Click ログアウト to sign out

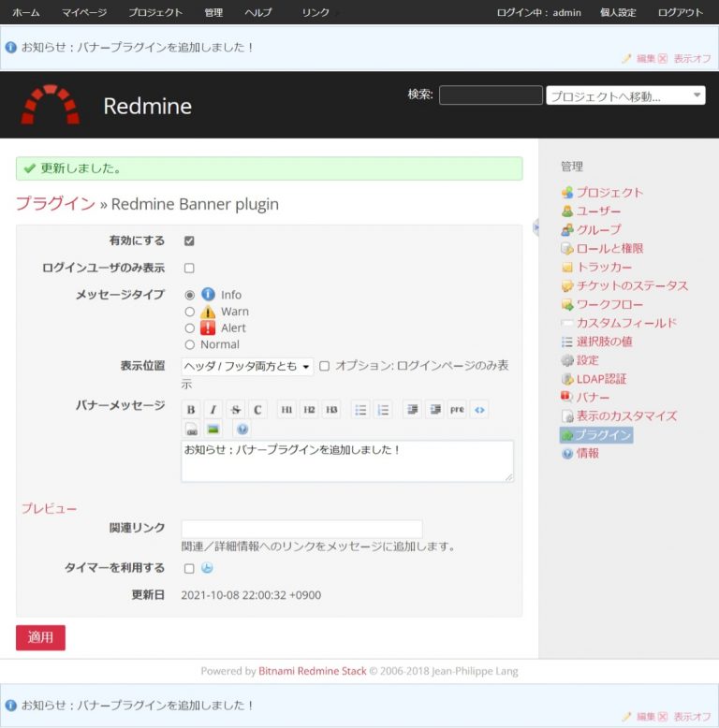[x=681, y=12]
